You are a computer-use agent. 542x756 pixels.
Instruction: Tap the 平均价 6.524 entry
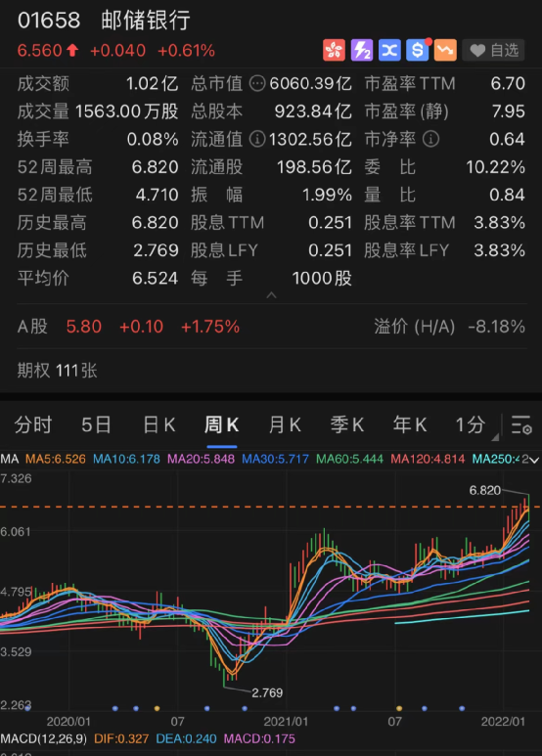[98, 278]
